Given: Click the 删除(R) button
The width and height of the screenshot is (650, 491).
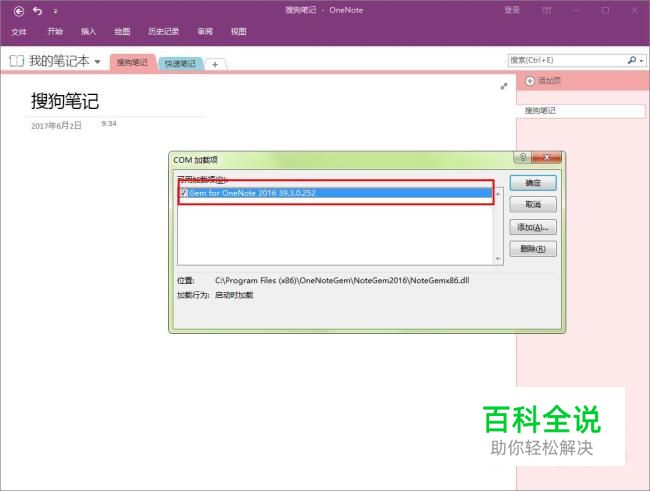Looking at the screenshot, I should point(533,249).
